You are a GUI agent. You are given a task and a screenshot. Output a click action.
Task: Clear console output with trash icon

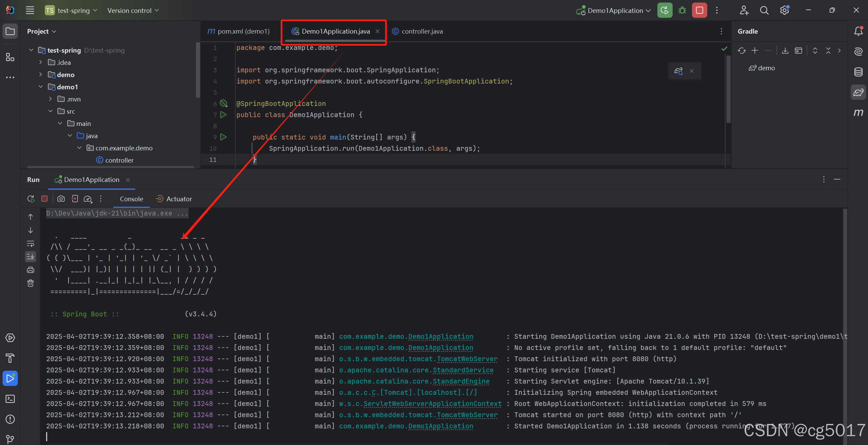(31, 283)
